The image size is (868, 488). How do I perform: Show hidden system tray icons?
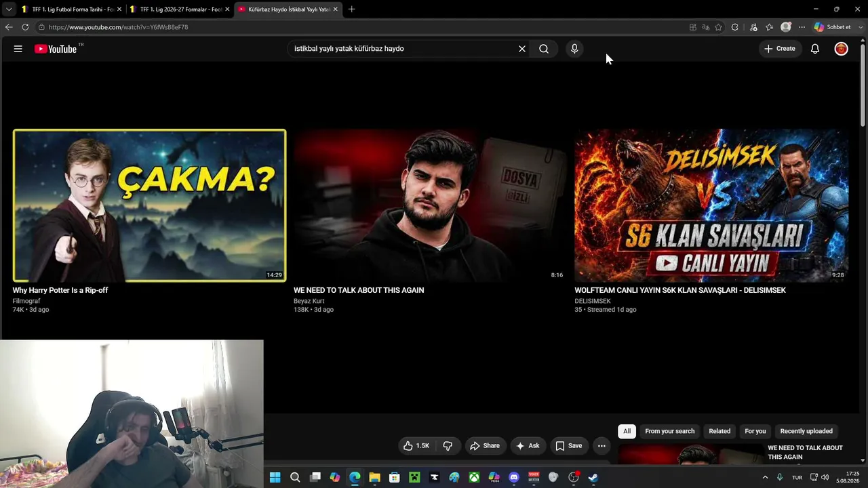[x=766, y=477]
